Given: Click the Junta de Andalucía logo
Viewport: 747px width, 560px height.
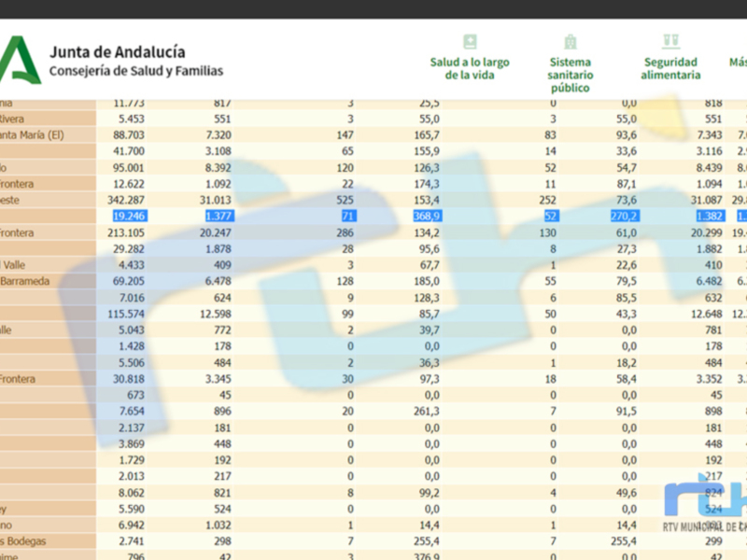Looking at the screenshot, I should tap(19, 61).
